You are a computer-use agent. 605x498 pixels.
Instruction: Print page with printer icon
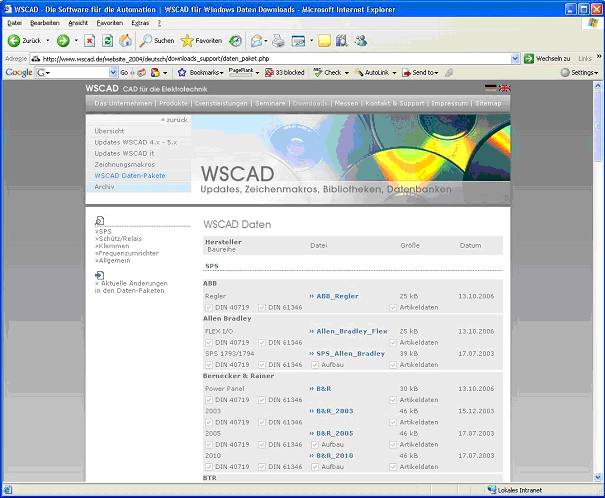coord(278,41)
